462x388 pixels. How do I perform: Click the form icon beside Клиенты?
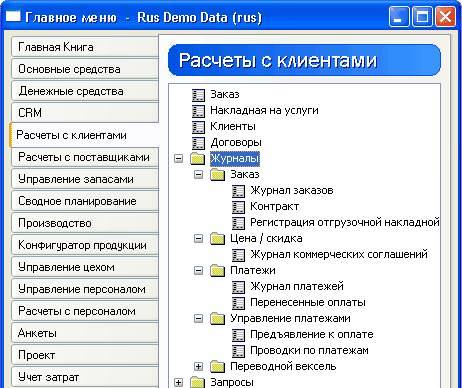point(198,127)
